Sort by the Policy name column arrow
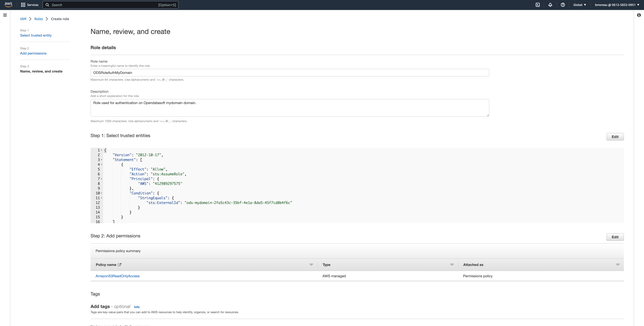 coord(311,265)
